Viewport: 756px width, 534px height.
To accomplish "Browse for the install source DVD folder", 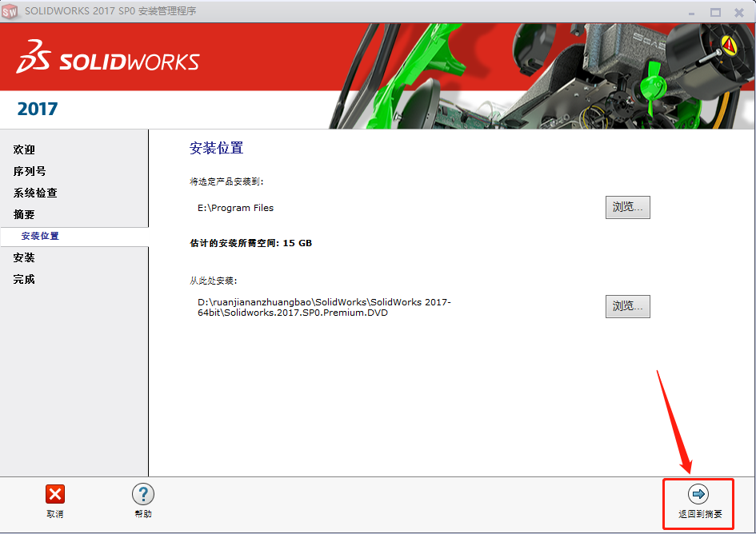I will (x=628, y=306).
